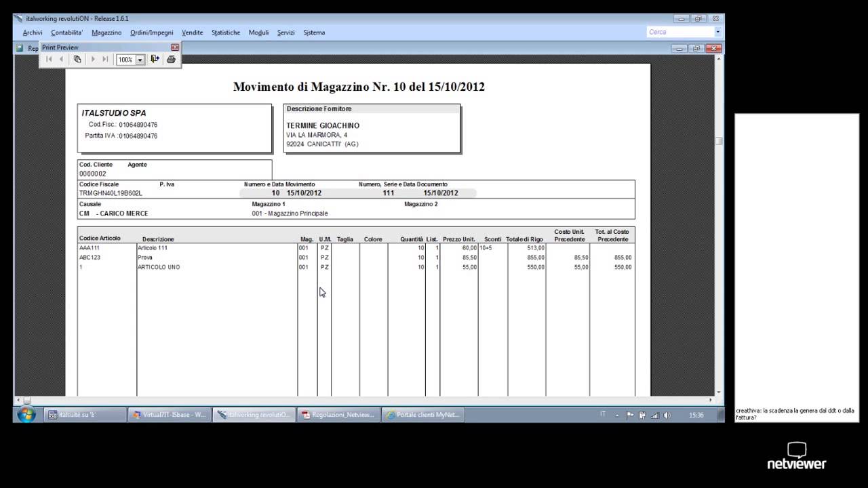Click article code AAA111

click(x=90, y=248)
